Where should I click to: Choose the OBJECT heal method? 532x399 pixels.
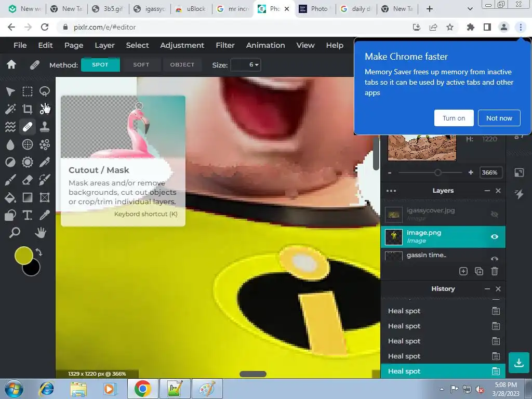(182, 64)
